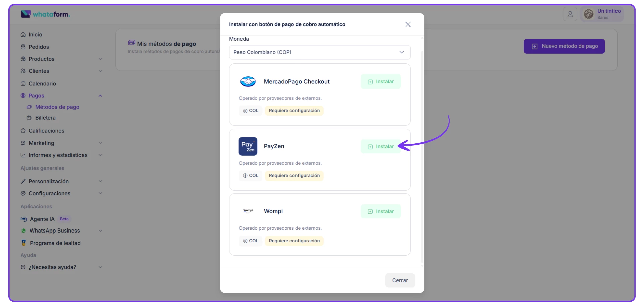This screenshot has height=306, width=644.
Task: Click the Un tintico store avatar
Action: pos(589,14)
